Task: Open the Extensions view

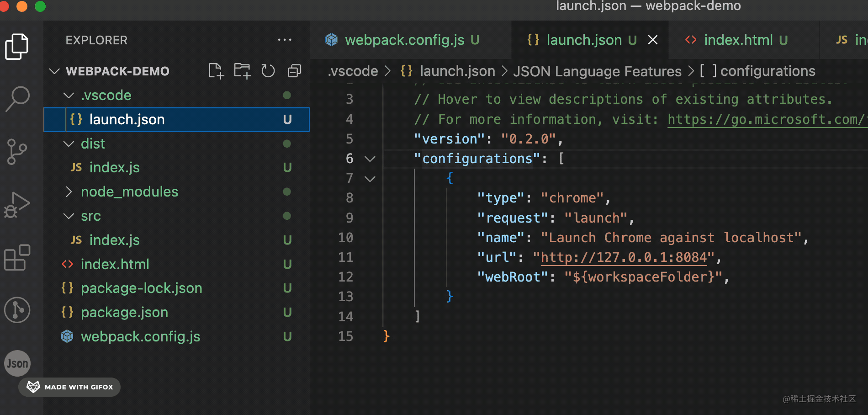Action: pyautogui.click(x=17, y=257)
